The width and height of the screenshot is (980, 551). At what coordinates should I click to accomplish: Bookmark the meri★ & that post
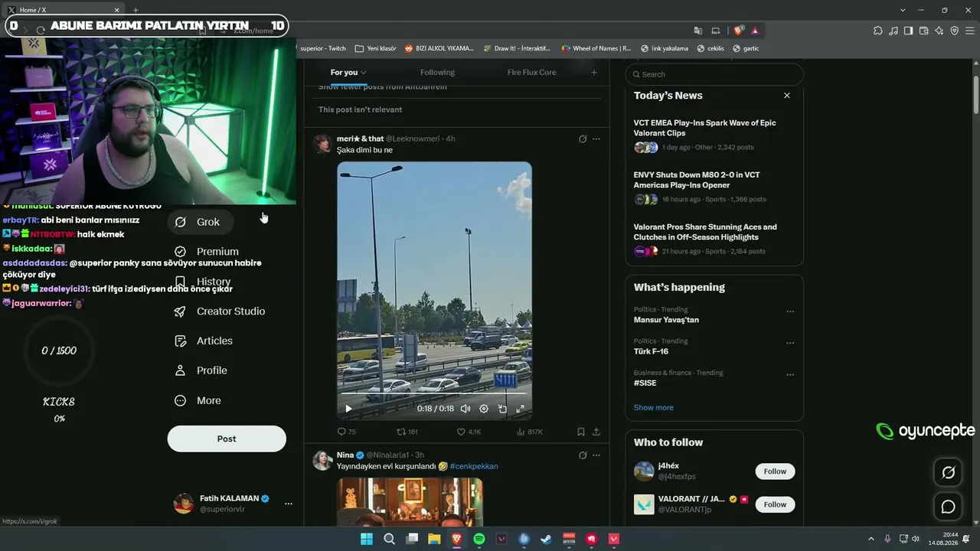(x=581, y=432)
